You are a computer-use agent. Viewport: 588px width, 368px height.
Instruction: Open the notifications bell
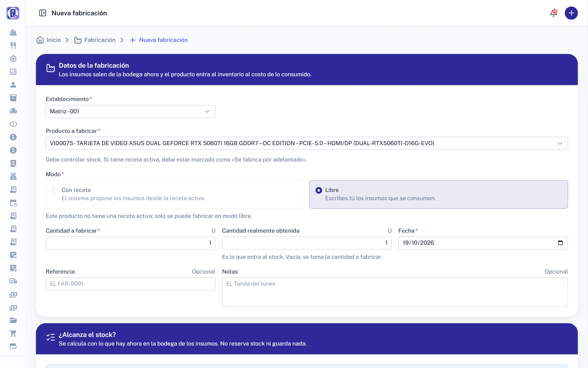(553, 13)
